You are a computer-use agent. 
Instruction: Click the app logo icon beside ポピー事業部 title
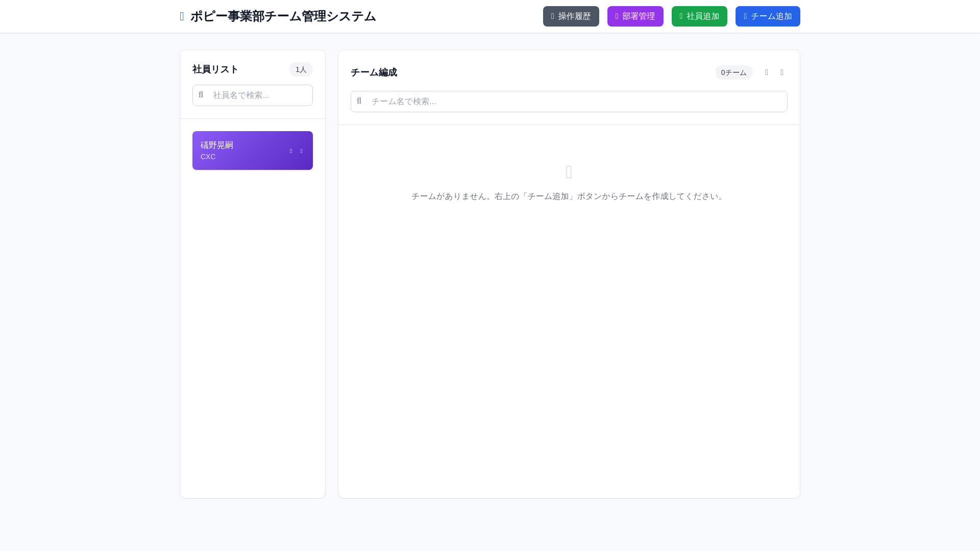click(x=182, y=16)
